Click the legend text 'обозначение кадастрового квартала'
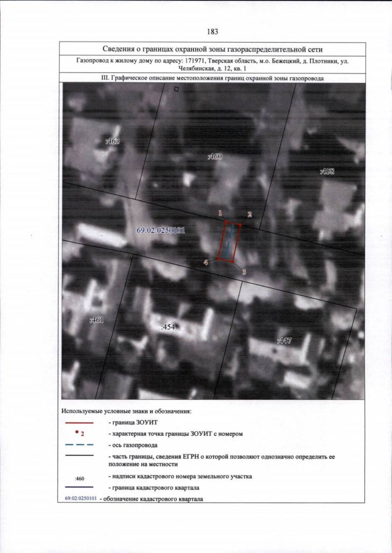The image size is (392, 553). pyautogui.click(x=151, y=499)
